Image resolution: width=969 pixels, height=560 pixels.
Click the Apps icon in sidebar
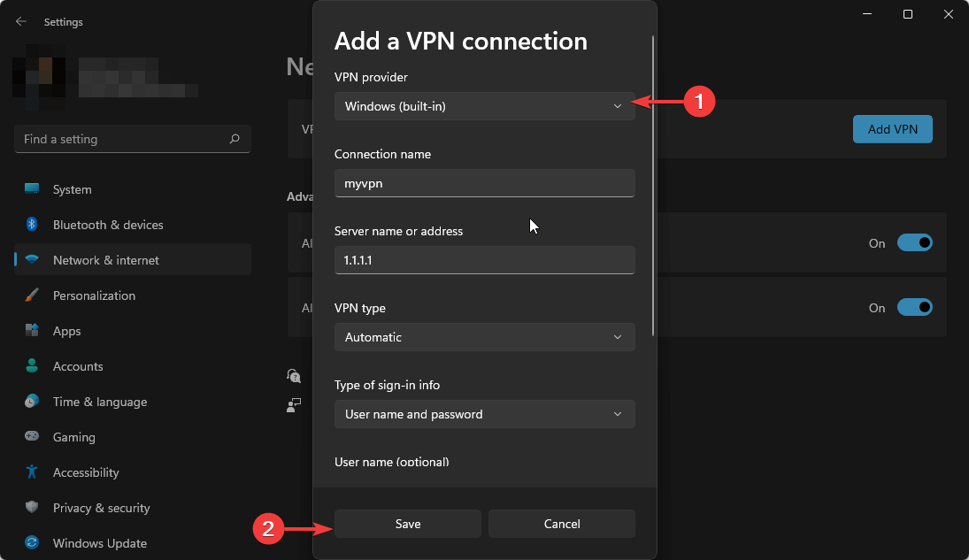pyautogui.click(x=32, y=330)
